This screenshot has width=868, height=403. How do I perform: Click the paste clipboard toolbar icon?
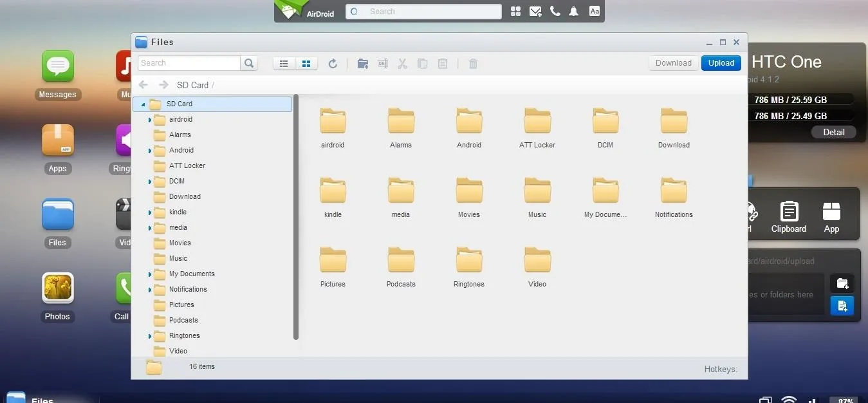443,64
